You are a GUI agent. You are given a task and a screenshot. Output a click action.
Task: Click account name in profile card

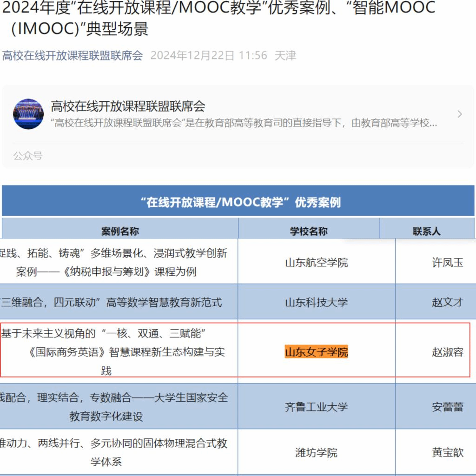128,106
